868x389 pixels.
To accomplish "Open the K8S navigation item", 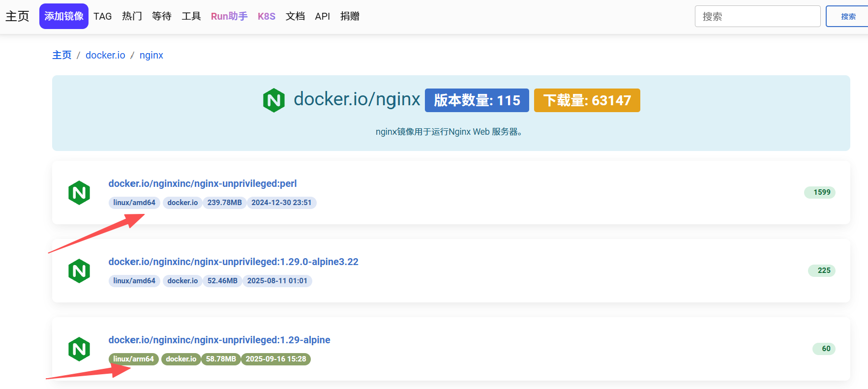I will tap(267, 16).
